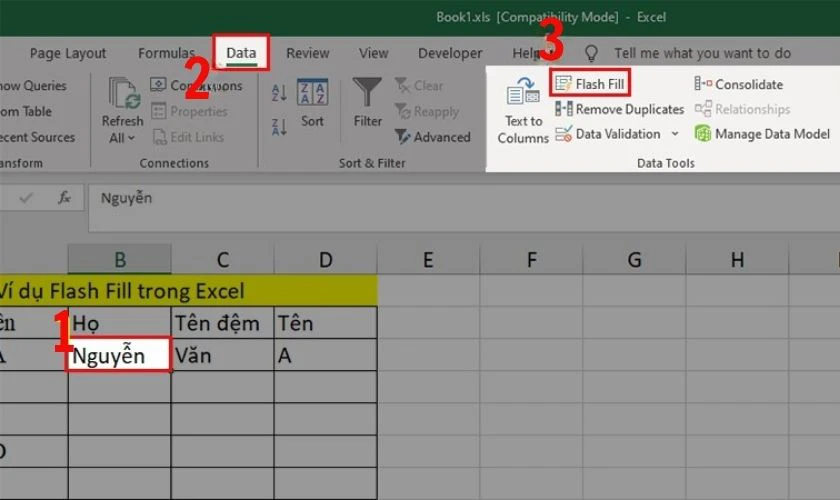Image resolution: width=840 pixels, height=500 pixels.
Task: Open the Developer tab
Action: [x=450, y=53]
